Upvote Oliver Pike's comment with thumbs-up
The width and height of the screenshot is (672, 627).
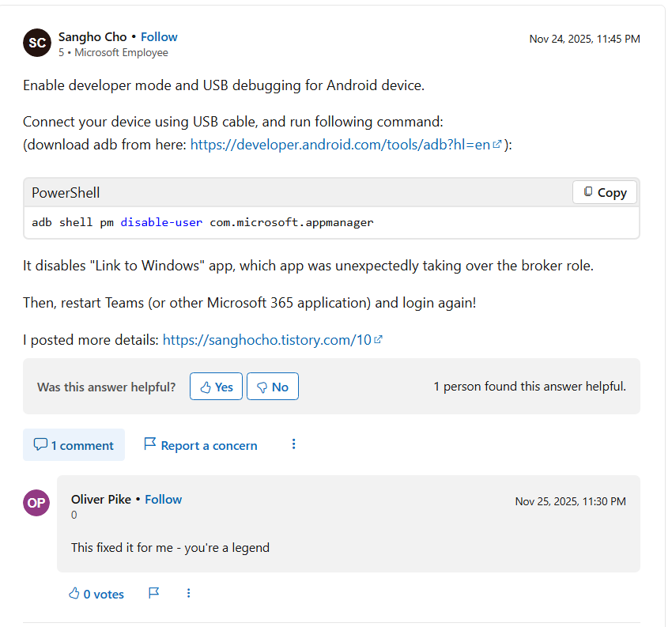click(x=96, y=594)
